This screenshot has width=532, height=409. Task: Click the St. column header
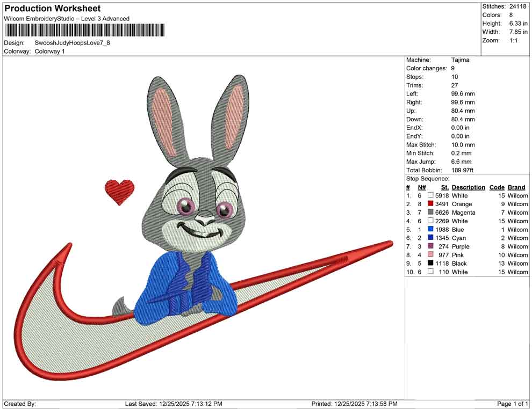[x=444, y=187]
